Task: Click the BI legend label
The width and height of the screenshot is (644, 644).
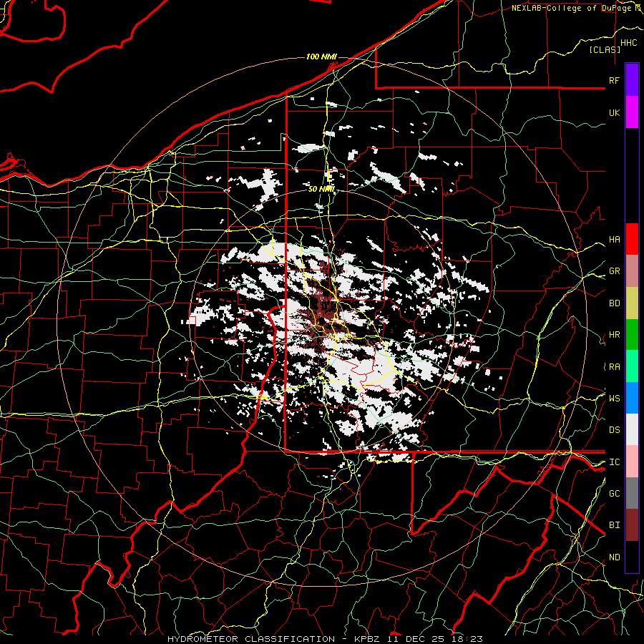Action: pyautogui.click(x=614, y=525)
